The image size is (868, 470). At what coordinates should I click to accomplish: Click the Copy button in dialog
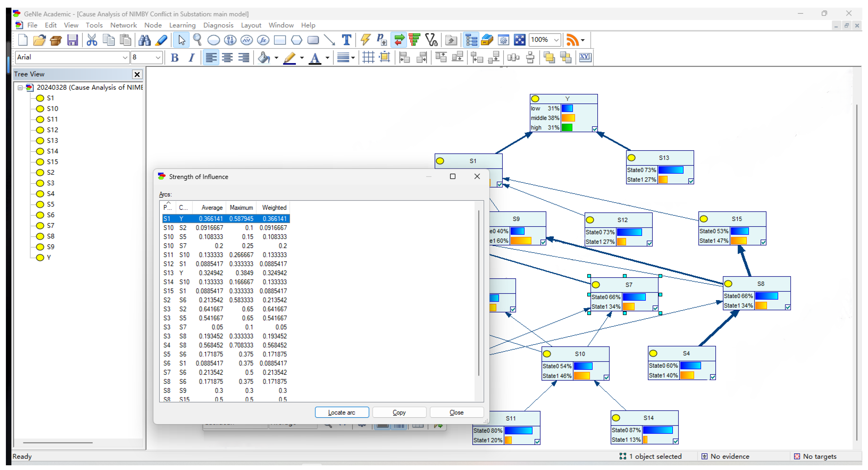click(x=399, y=412)
